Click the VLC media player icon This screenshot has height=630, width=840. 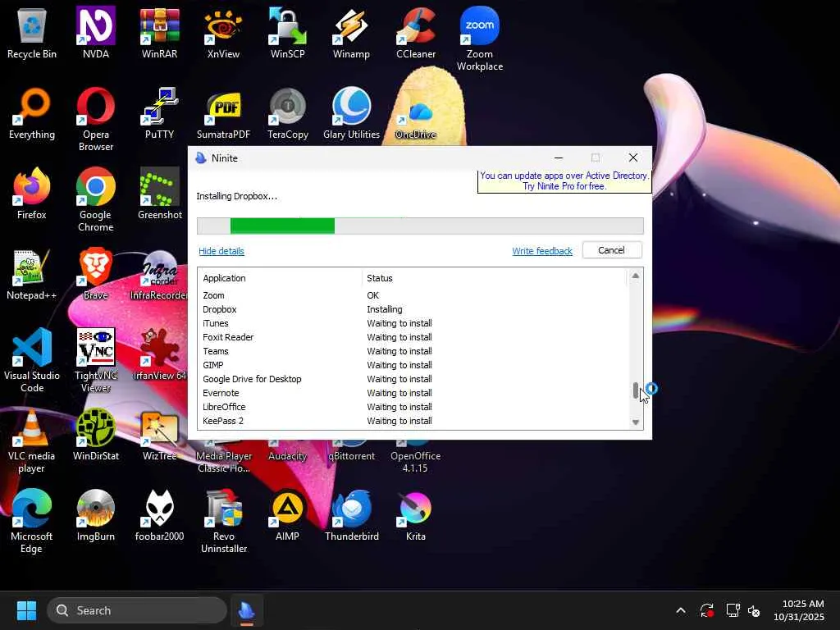(32, 441)
